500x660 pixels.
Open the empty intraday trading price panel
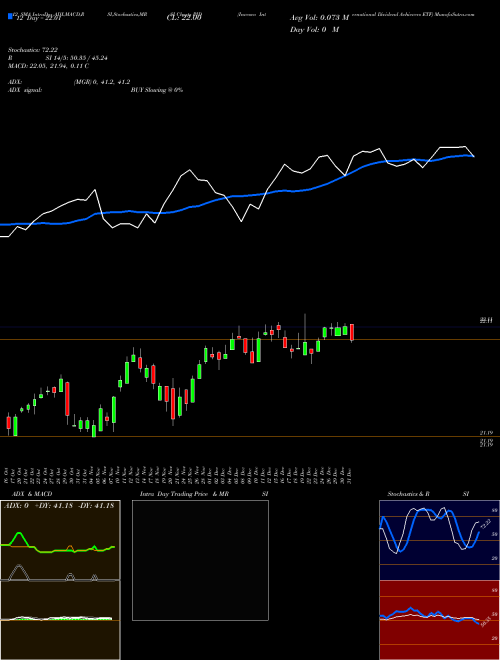[200, 560]
